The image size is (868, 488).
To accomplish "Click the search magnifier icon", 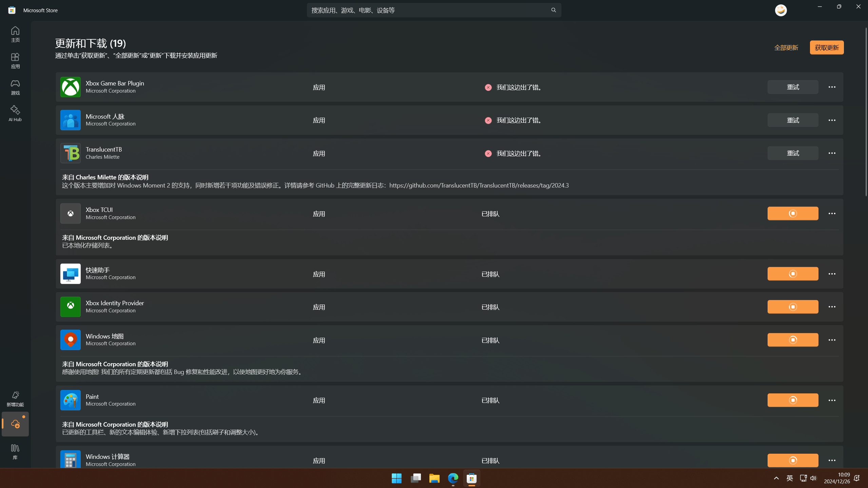I will click(x=553, y=10).
